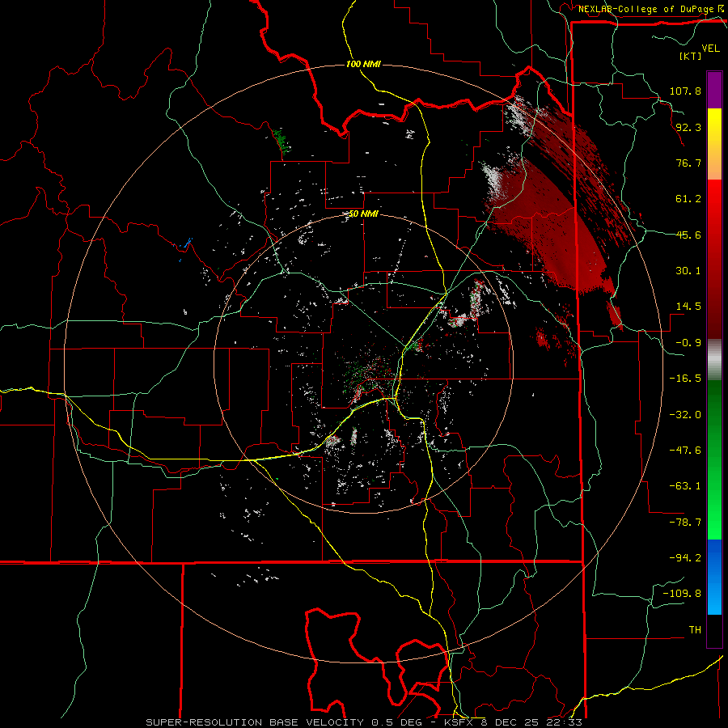Select the -78.7 velocity scale value
728x728 pixels.
point(685,523)
